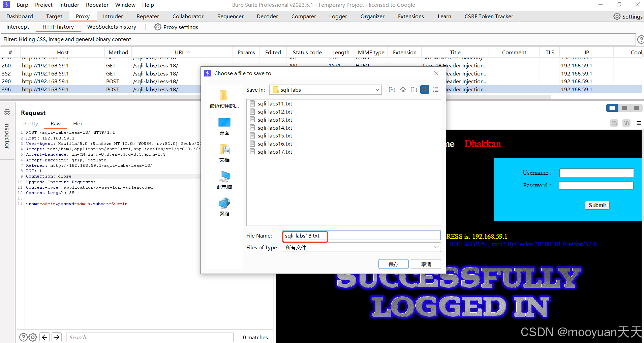Open the message editor hamburger menu
This screenshot has height=343, width=644.
point(639,123)
